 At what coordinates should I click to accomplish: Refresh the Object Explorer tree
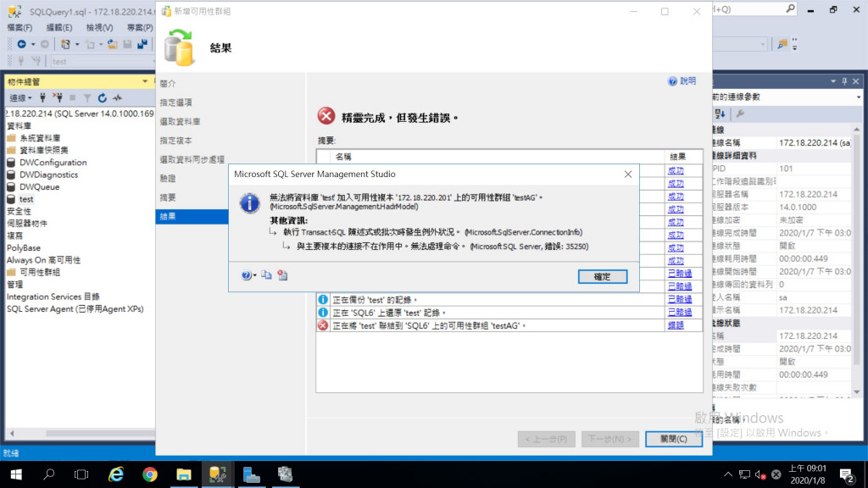click(102, 98)
